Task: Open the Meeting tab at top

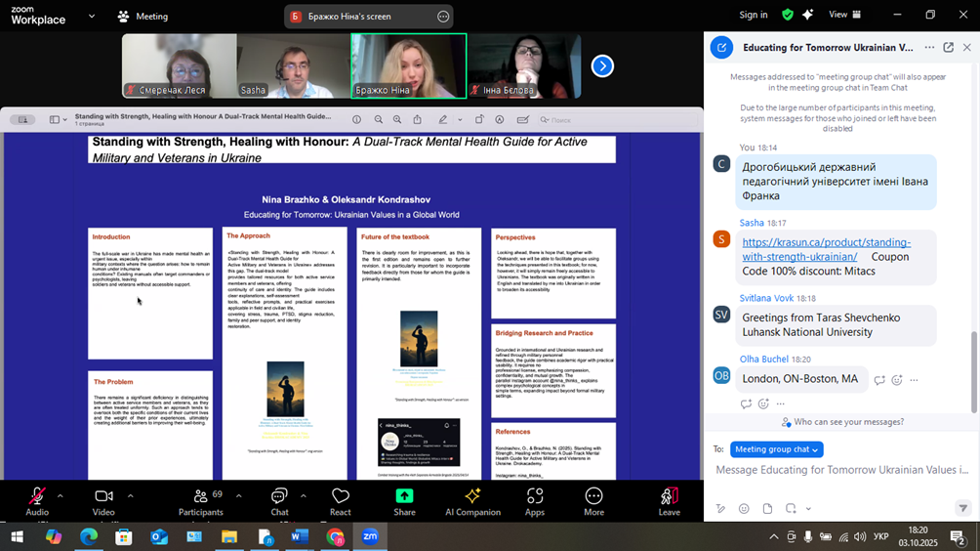Action: point(143,17)
